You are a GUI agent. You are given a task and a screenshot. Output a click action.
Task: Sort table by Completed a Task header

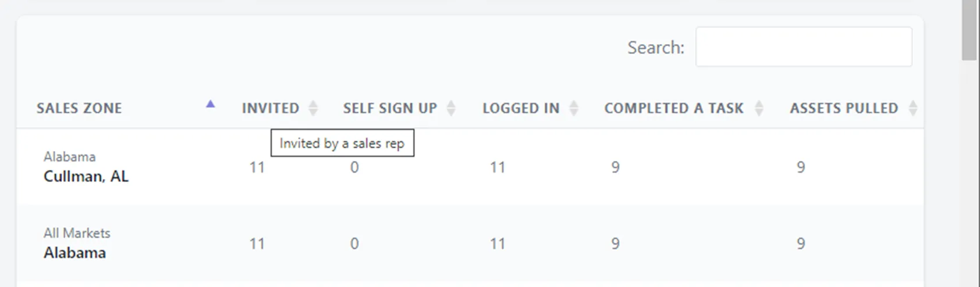673,108
